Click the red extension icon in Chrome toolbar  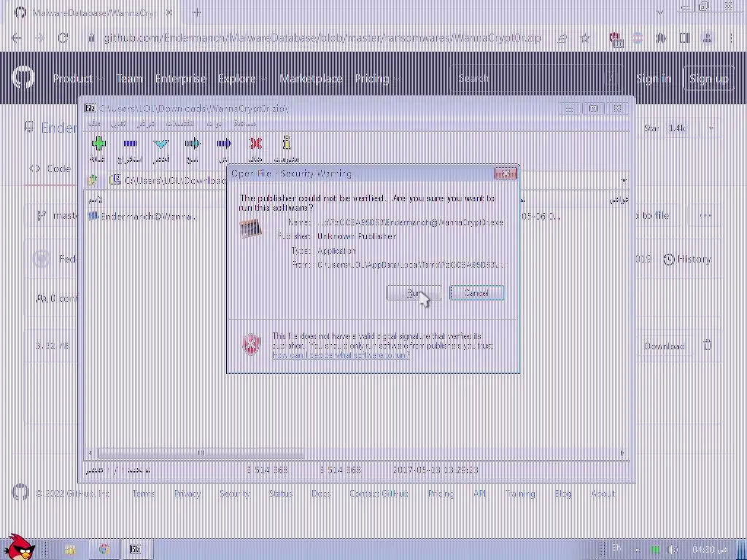pyautogui.click(x=615, y=39)
